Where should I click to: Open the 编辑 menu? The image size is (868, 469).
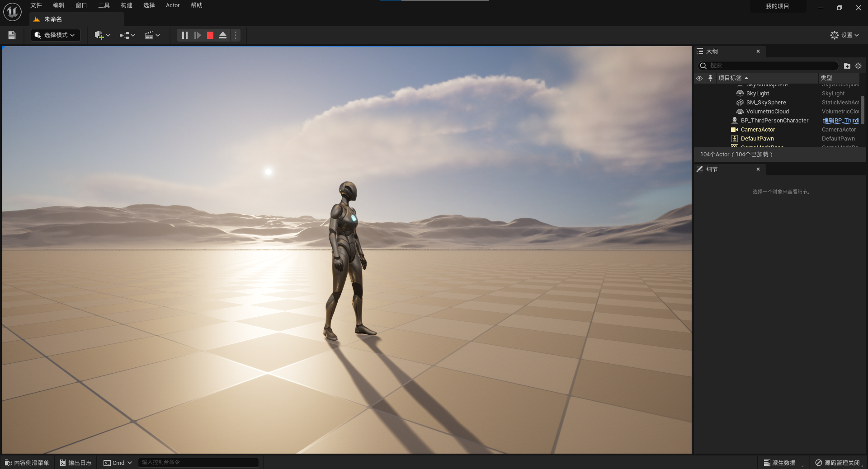click(59, 5)
